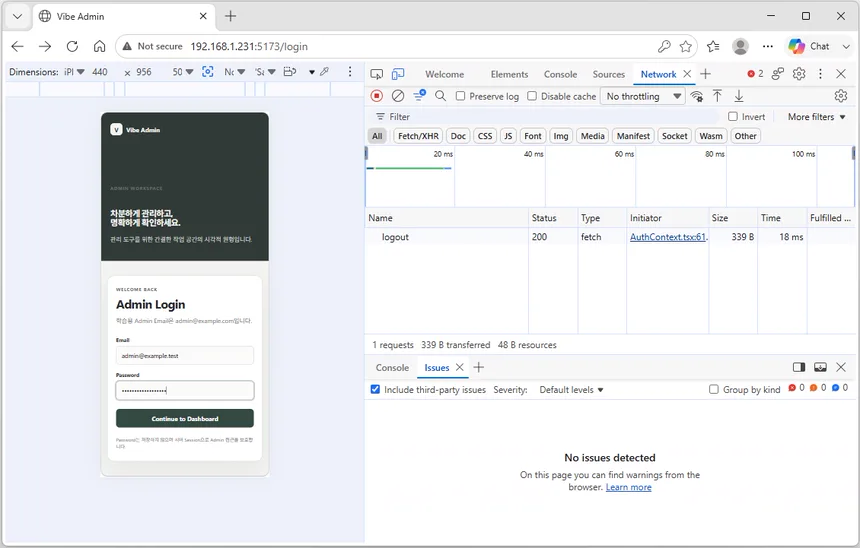Click the error count badge showing 2
The image size is (860, 548).
(755, 74)
